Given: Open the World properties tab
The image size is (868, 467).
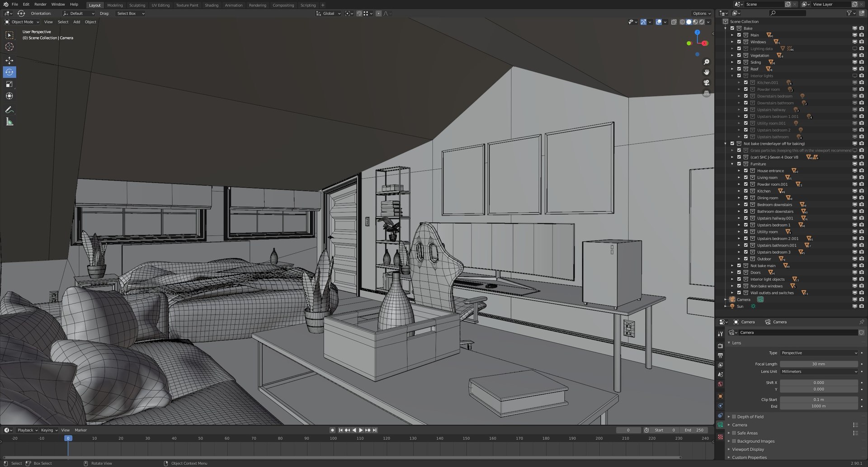Looking at the screenshot, I should (x=720, y=384).
